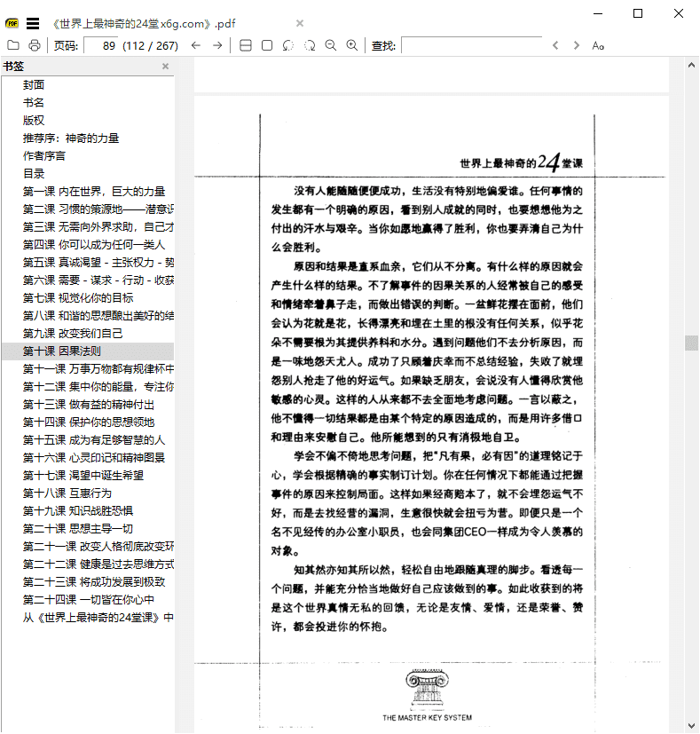The width and height of the screenshot is (700, 734).
Task: Go to next page with right arrow
Action: pyautogui.click(x=217, y=45)
